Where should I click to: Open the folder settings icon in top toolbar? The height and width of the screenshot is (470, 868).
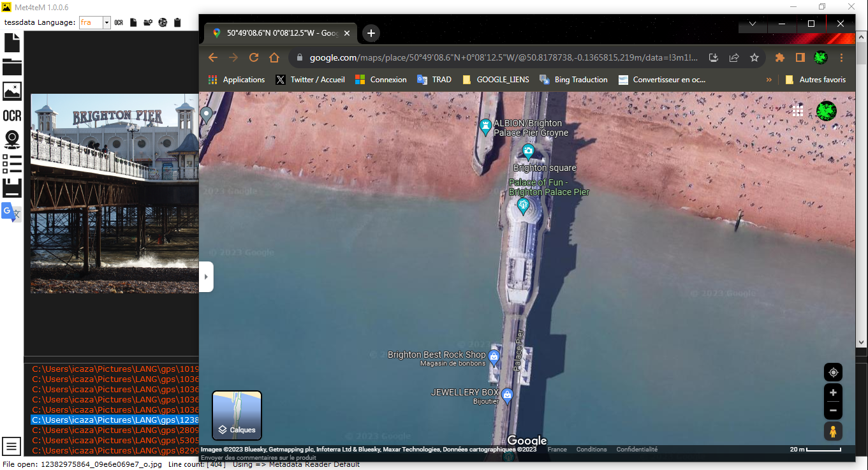click(x=148, y=22)
